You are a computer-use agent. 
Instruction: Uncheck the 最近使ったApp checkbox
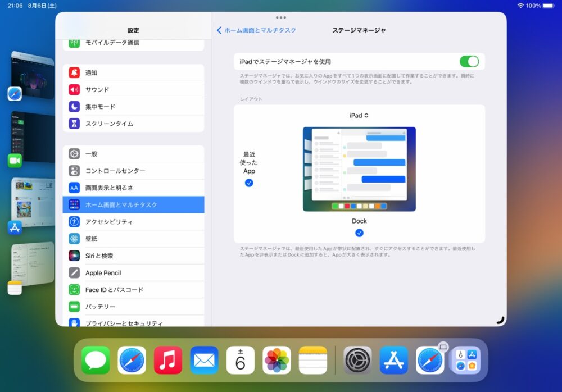pyautogui.click(x=249, y=183)
